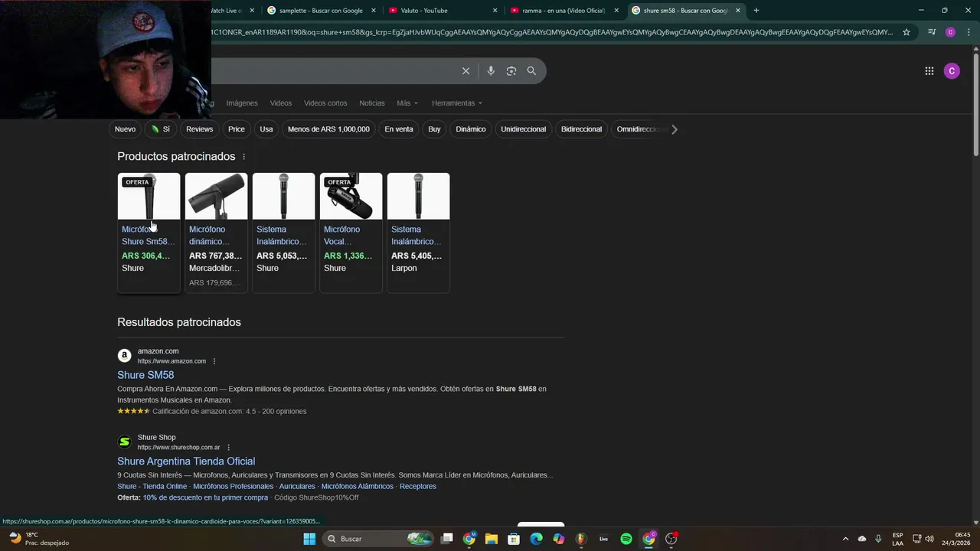This screenshot has width=980, height=551.
Task: Open Sistema Inalámbrico Larpon product image
Action: click(x=418, y=196)
